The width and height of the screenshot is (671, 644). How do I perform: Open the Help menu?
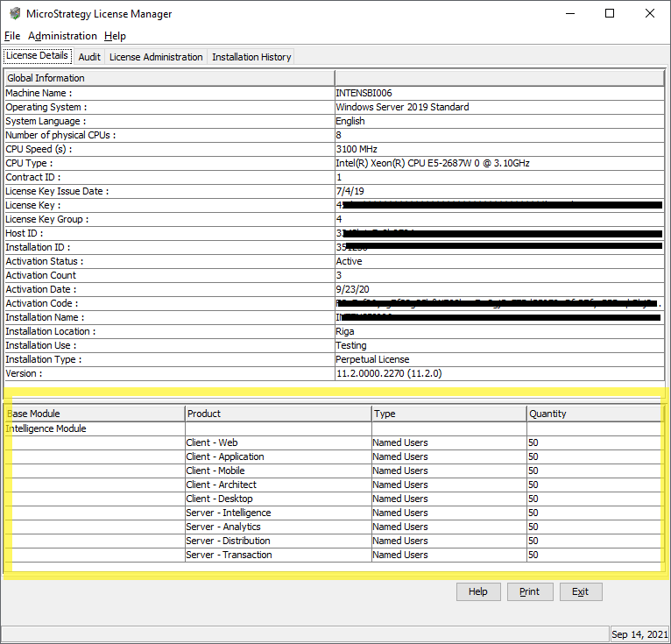click(x=115, y=36)
